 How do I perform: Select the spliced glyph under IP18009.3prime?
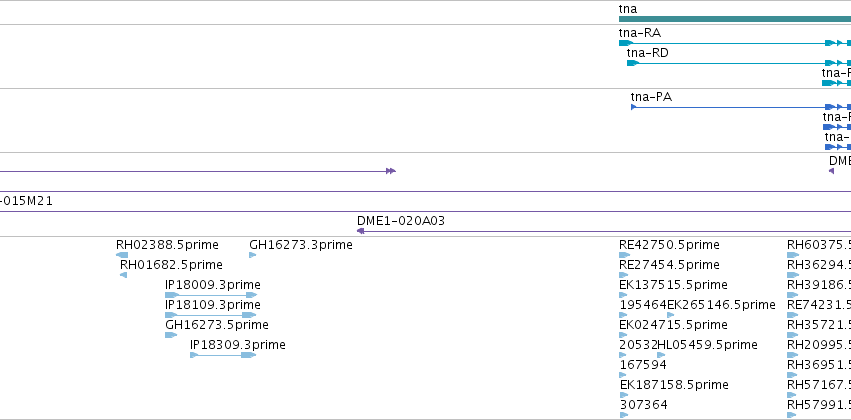(x=211, y=295)
